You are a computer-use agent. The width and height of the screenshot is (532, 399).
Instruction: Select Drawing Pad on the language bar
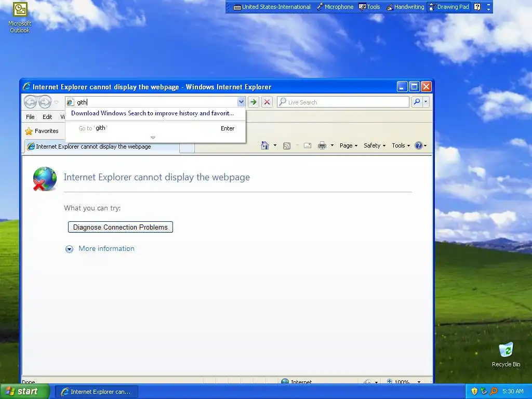coord(449,7)
